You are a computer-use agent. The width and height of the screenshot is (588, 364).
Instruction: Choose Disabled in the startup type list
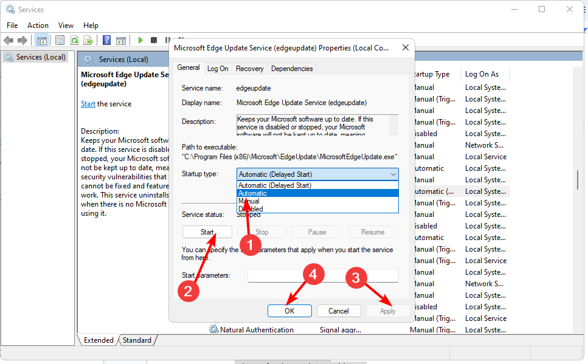(317, 209)
